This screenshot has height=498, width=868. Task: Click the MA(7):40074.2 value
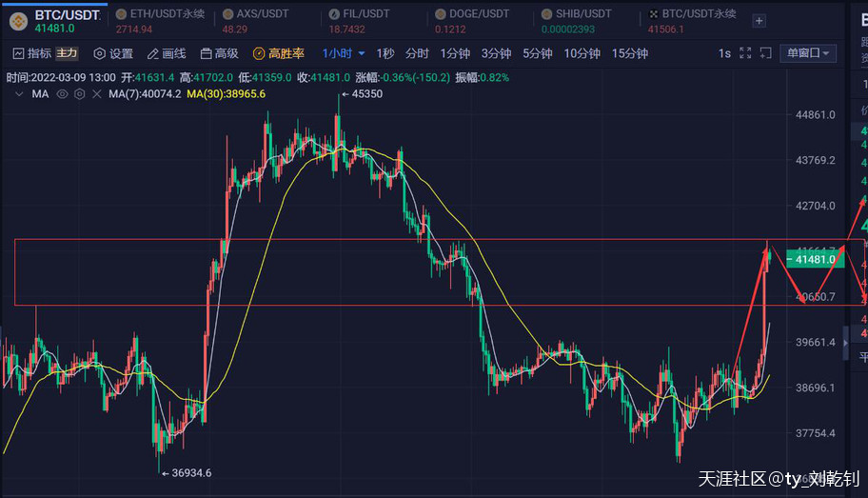145,94
